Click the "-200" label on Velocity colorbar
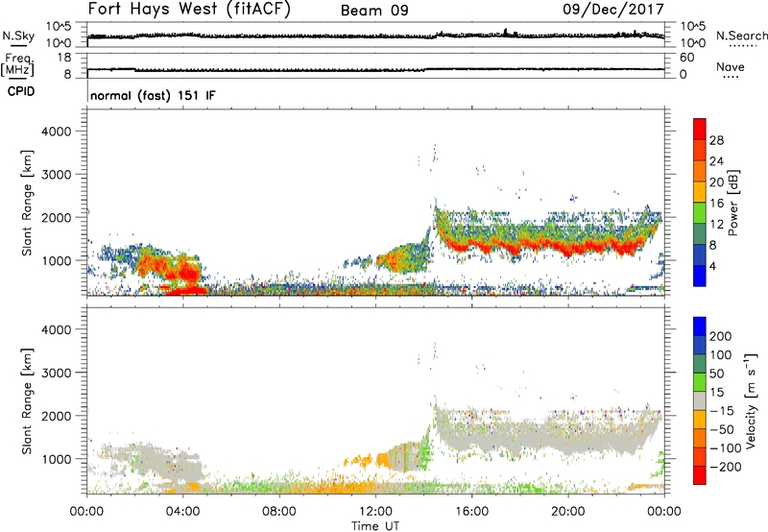Screen dimensions: 768x532 click(x=726, y=467)
